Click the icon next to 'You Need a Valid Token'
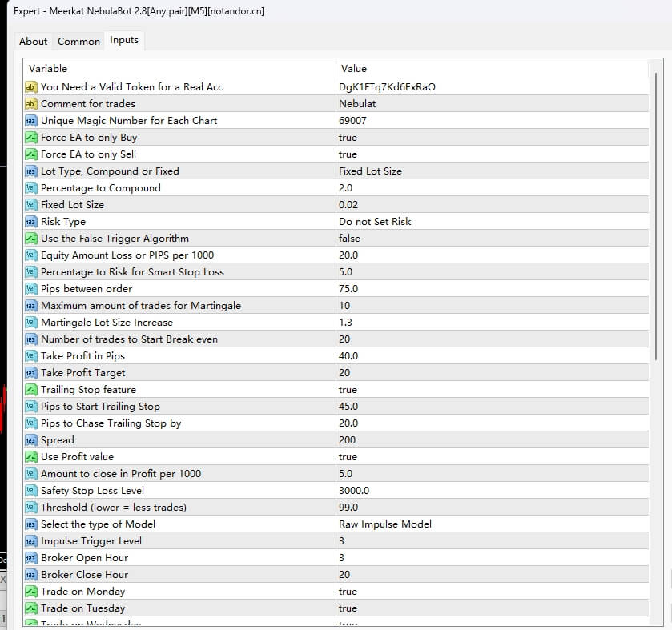This screenshot has width=672, height=630. (x=31, y=86)
